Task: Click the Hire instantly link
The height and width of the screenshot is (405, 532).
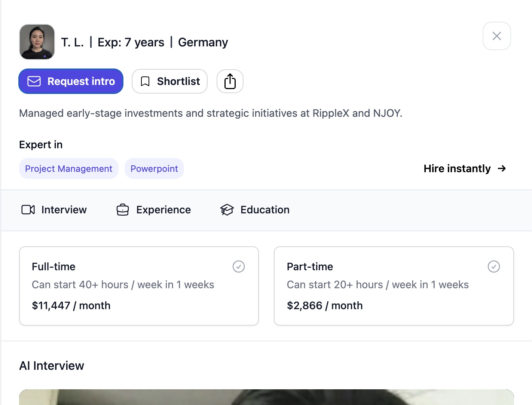Action: [x=465, y=168]
